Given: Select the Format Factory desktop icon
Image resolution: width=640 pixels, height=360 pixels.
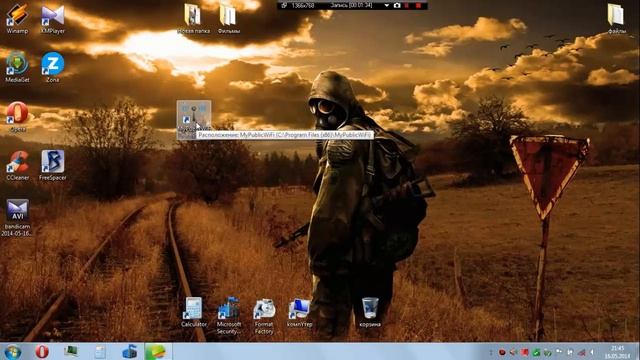Looking at the screenshot, I should tap(264, 315).
